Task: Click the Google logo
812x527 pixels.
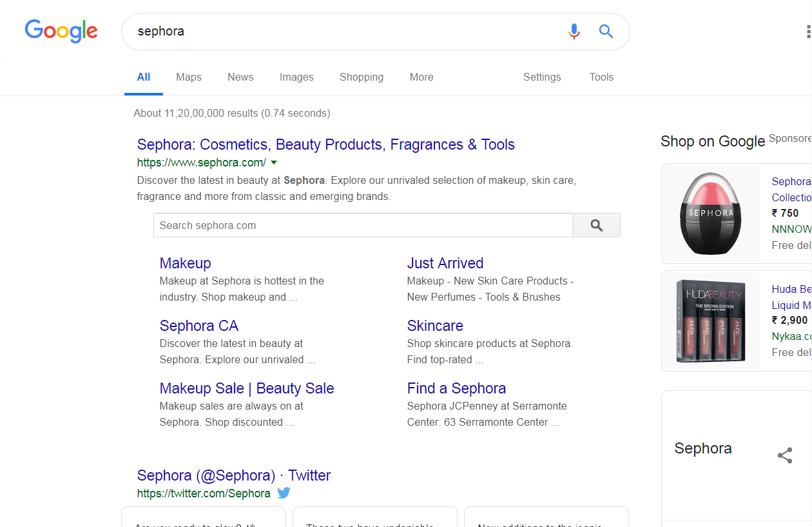Action: coord(61,31)
